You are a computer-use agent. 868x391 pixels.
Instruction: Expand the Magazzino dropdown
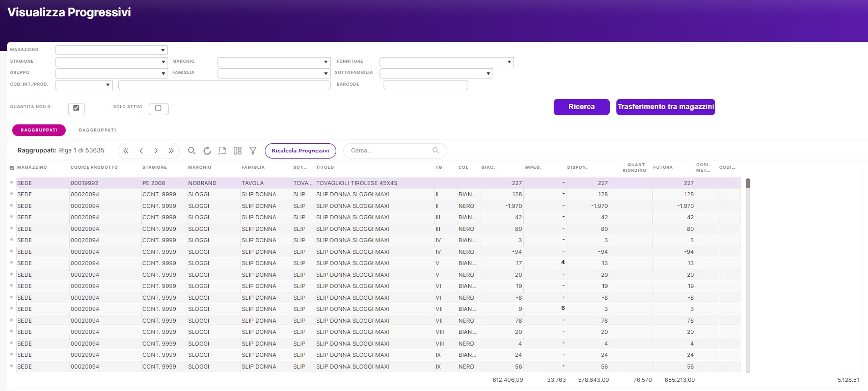pos(112,50)
